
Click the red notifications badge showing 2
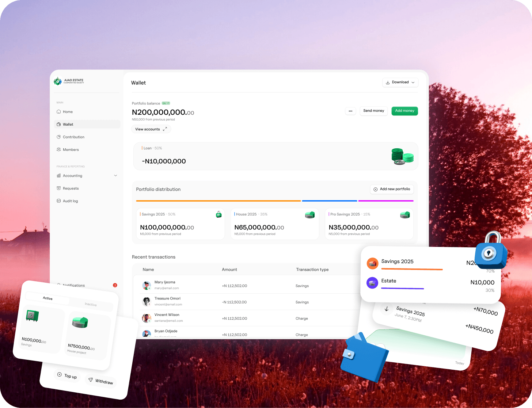click(x=115, y=285)
